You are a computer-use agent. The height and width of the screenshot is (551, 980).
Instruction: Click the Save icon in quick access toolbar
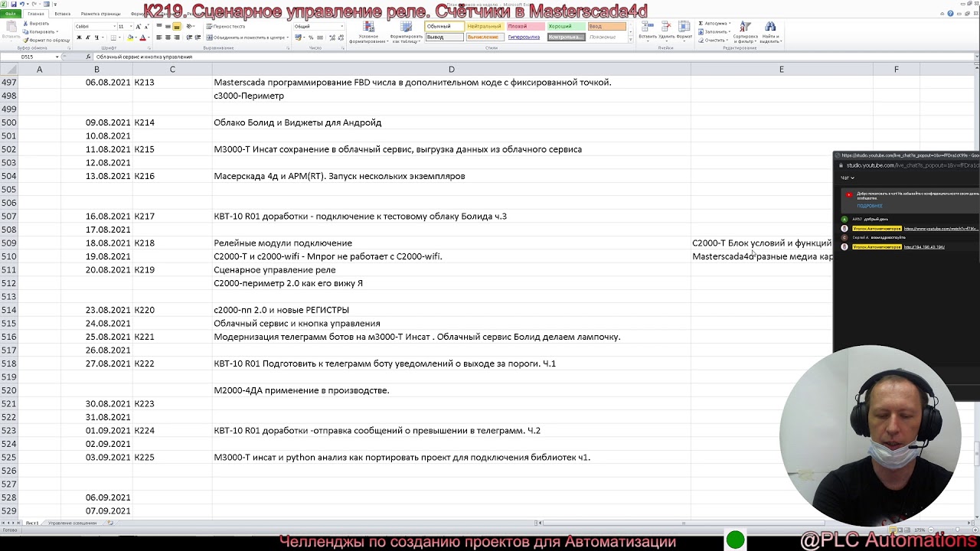click(x=13, y=4)
